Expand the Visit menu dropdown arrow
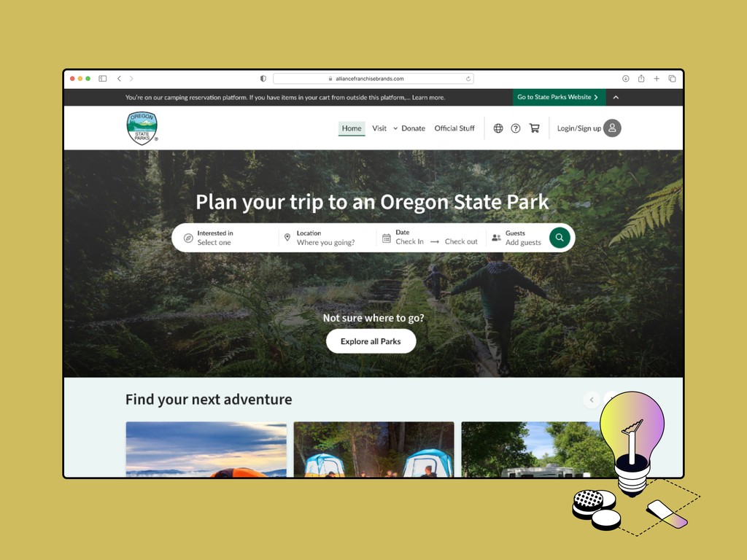The height and width of the screenshot is (560, 747). click(395, 128)
